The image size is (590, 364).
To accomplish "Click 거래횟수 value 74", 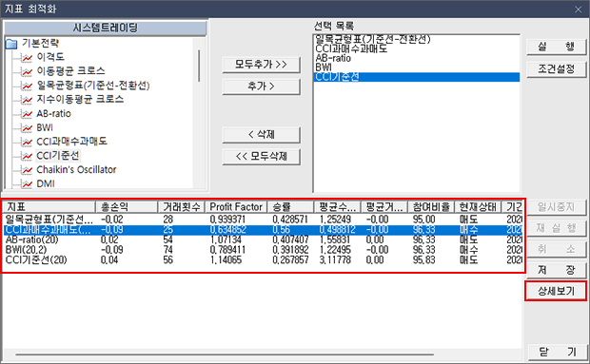I will [167, 250].
